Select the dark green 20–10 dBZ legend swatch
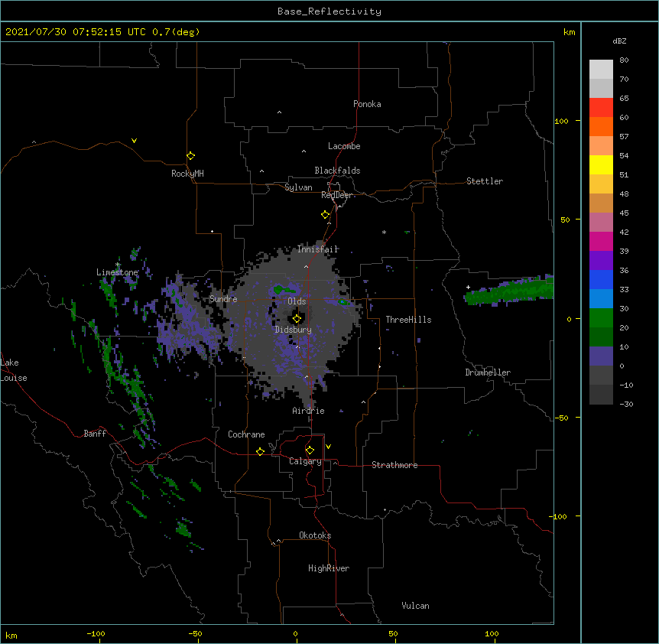This screenshot has width=659, height=644. (x=601, y=337)
